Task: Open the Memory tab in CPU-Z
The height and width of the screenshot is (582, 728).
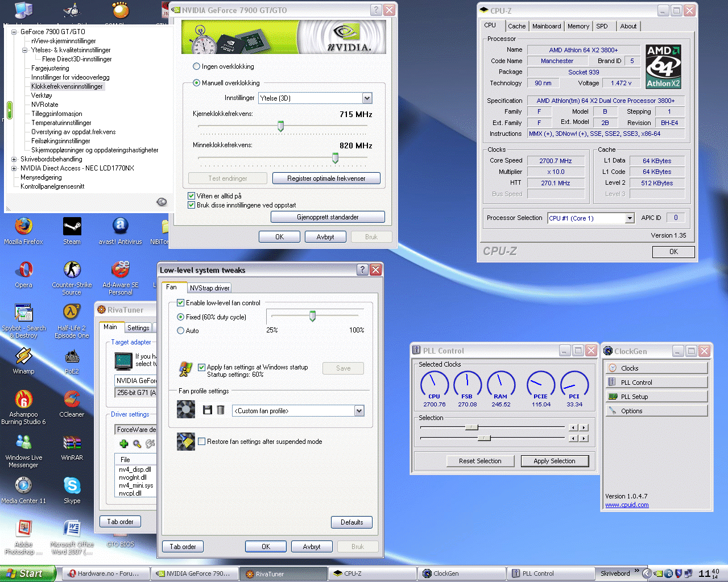Action: (x=578, y=26)
